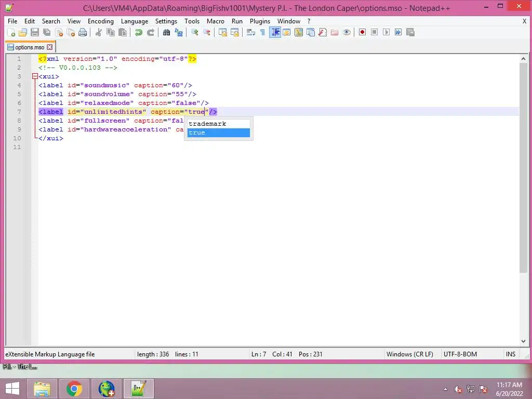This screenshot has height=399, width=532.
Task: Redo the edit with the gray arrow icon
Action: click(x=150, y=32)
